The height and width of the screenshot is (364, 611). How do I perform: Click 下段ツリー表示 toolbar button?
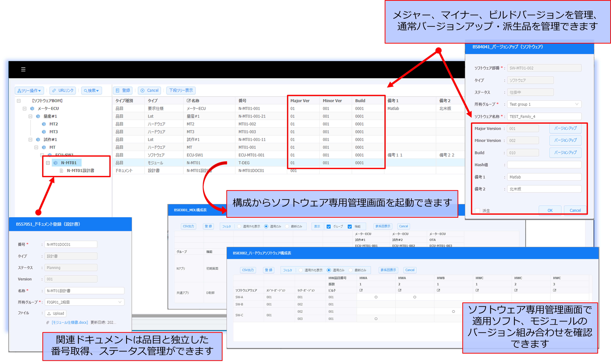[181, 90]
